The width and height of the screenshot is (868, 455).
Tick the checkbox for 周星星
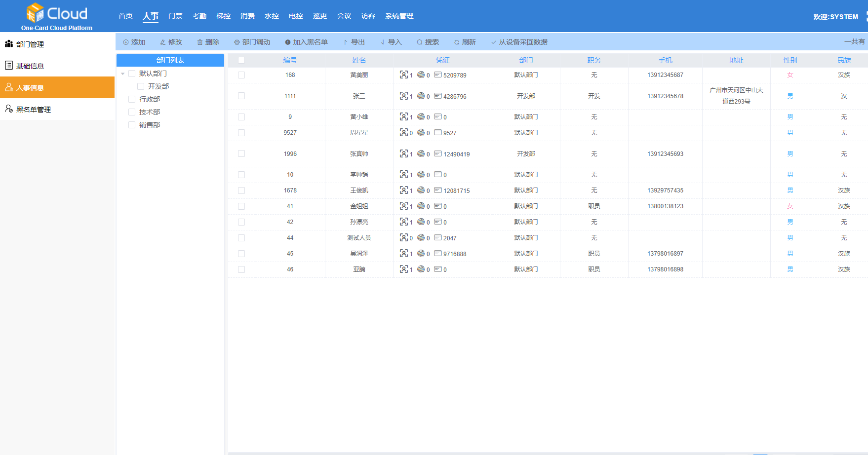(x=241, y=133)
